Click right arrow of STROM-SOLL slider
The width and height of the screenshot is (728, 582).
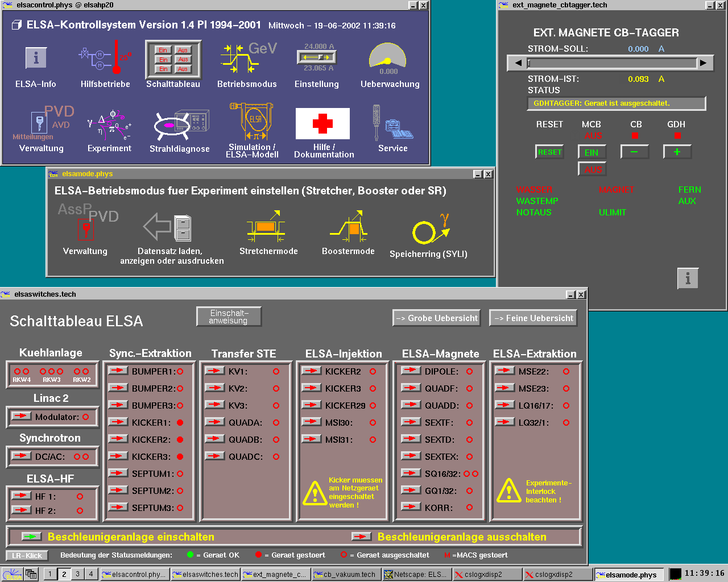click(704, 63)
